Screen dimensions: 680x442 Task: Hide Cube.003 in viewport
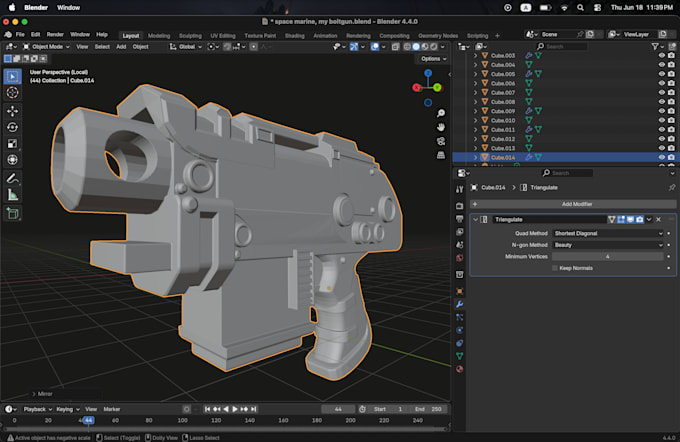click(x=662, y=56)
